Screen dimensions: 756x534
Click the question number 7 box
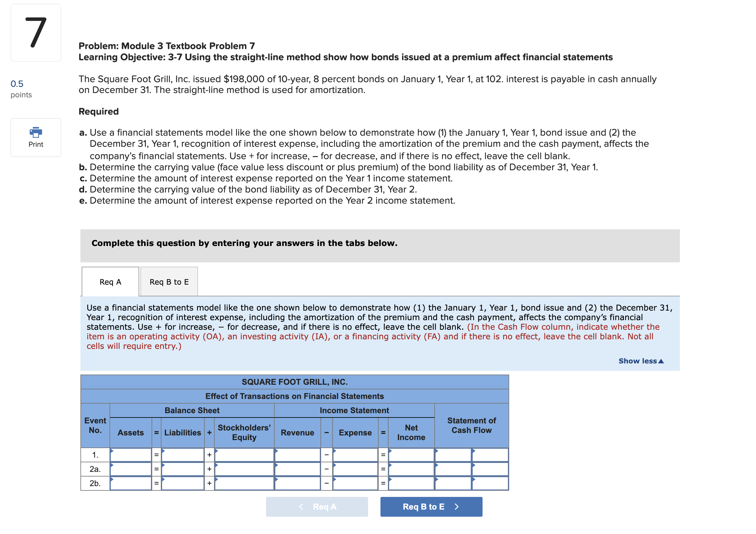point(36,32)
